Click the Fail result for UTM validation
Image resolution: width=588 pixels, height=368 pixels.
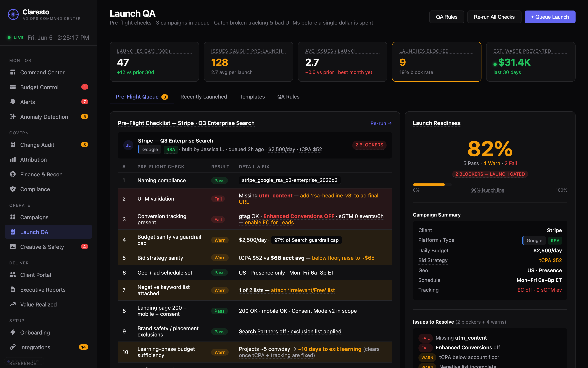click(x=218, y=199)
